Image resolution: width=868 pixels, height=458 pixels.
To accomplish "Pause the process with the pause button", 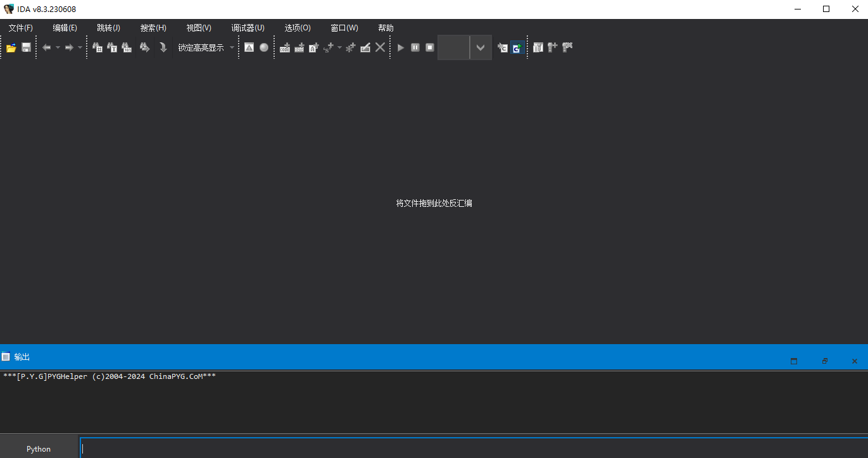I will point(415,47).
